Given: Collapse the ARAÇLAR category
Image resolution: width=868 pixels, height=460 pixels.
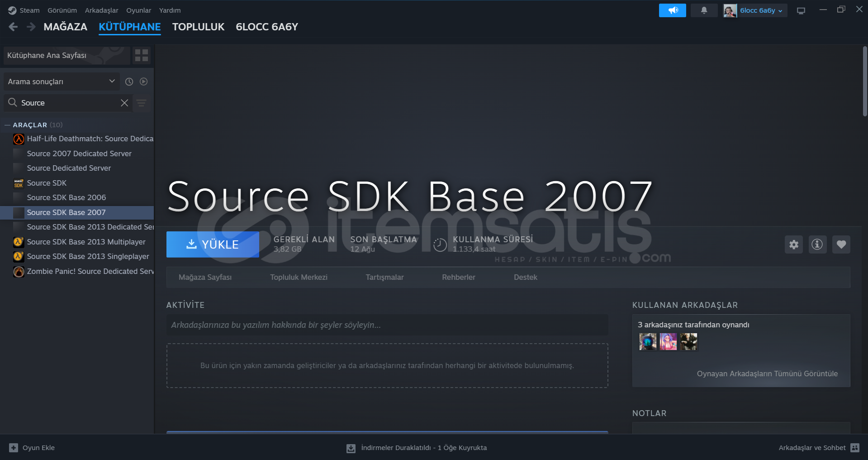Looking at the screenshot, I should [x=7, y=125].
